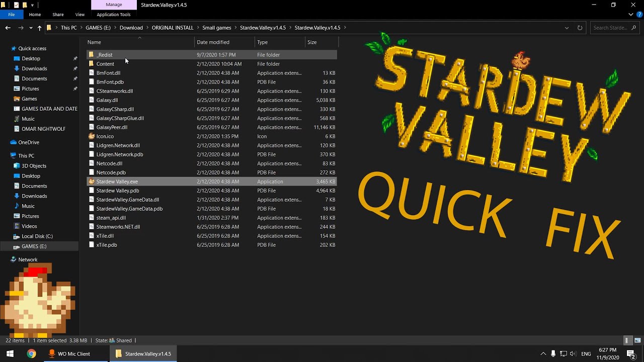Viewport: 644px width, 362px height.
Task: Select the Content folder icon
Action: (x=91, y=64)
